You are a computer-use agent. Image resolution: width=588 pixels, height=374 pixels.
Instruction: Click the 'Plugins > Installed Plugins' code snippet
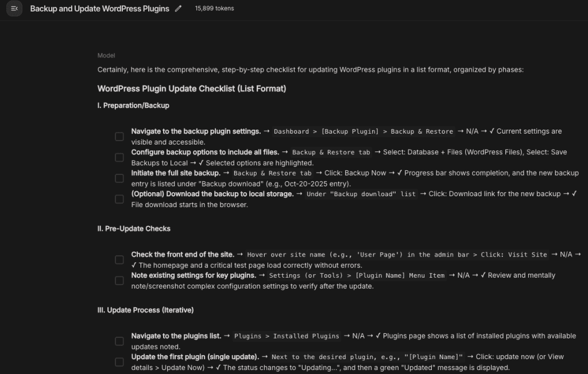287,336
